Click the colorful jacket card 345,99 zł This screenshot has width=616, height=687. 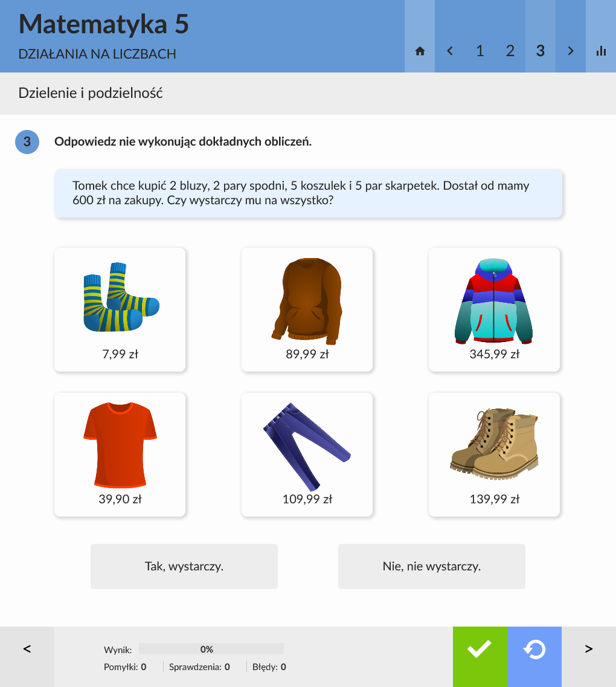pyautogui.click(x=494, y=310)
